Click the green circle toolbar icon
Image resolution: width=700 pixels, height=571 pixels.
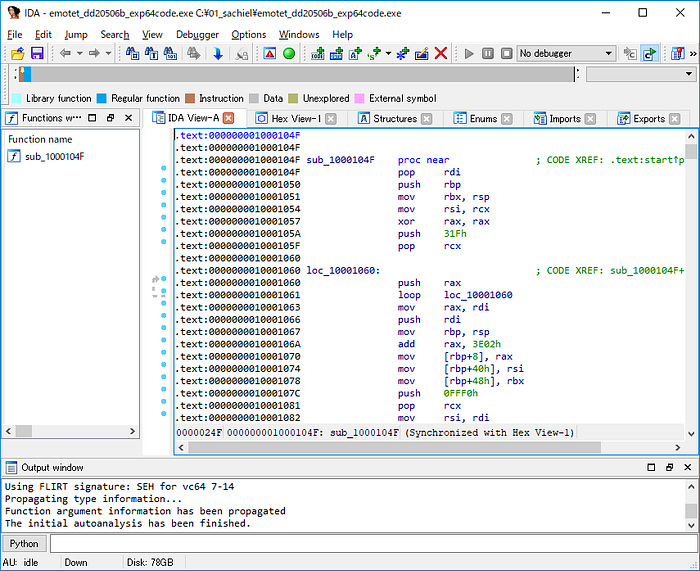[289, 53]
